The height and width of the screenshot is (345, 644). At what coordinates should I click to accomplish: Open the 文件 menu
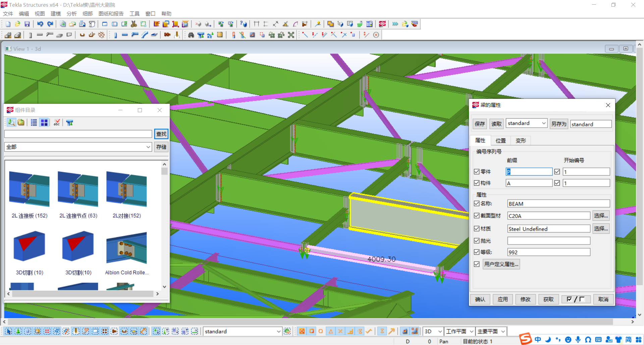[x=8, y=14]
